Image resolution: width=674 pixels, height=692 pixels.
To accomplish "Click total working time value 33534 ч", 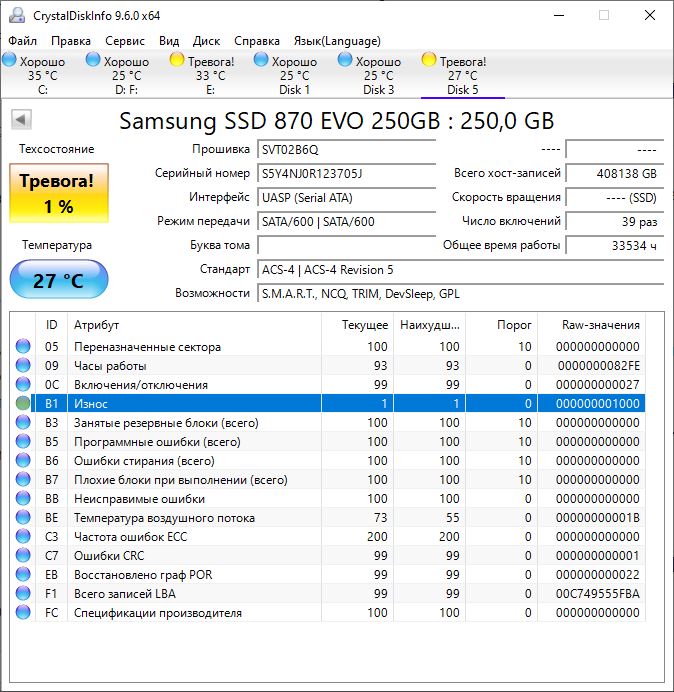I will pyautogui.click(x=614, y=245).
